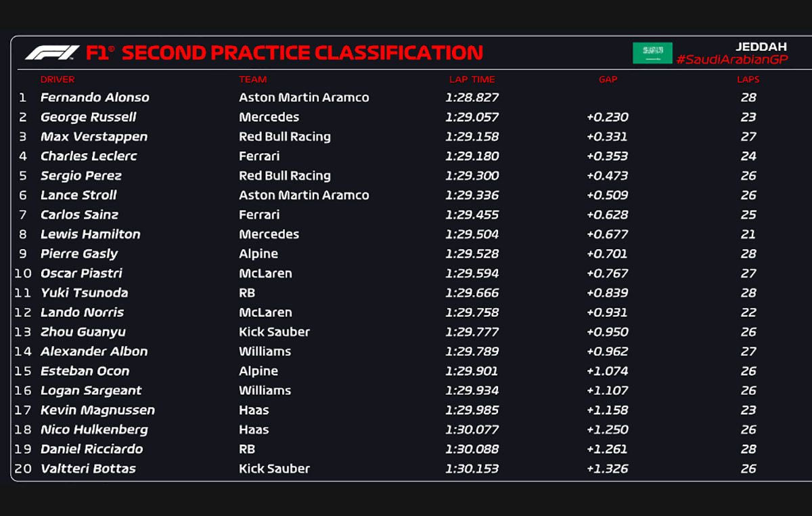Click Lewis Hamilton's lap time 1:29.504
This screenshot has width=812, height=516.
click(x=472, y=234)
